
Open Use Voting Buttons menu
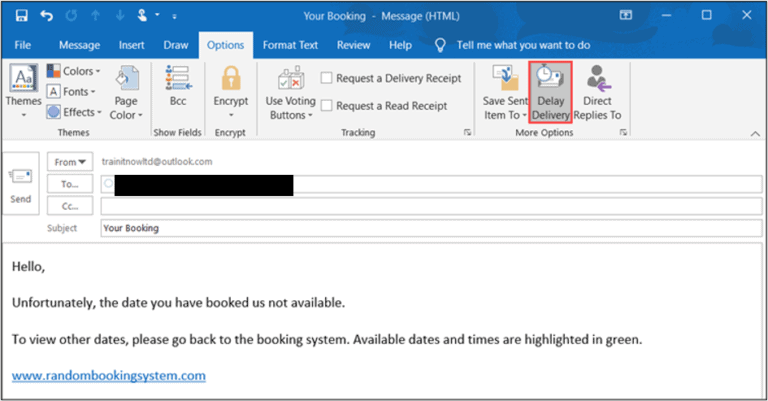290,94
